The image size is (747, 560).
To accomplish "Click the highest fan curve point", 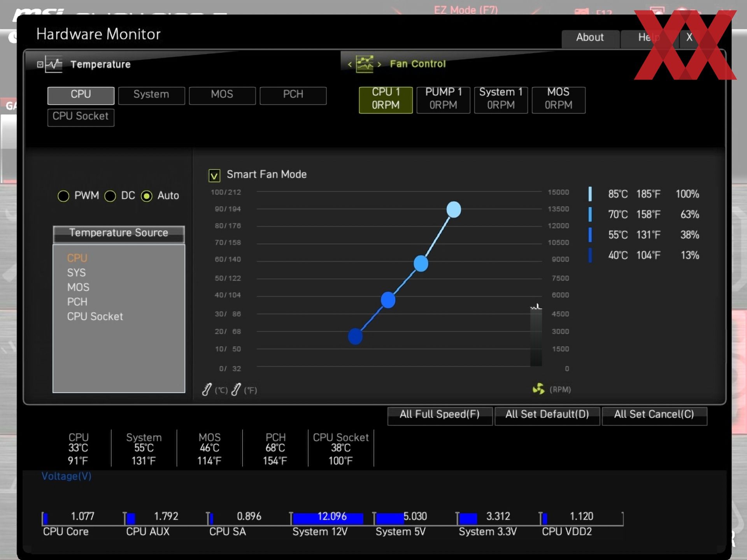I will [454, 210].
